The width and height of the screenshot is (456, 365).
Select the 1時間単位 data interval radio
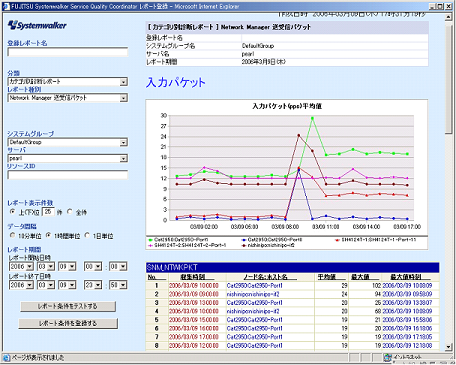[49, 235]
